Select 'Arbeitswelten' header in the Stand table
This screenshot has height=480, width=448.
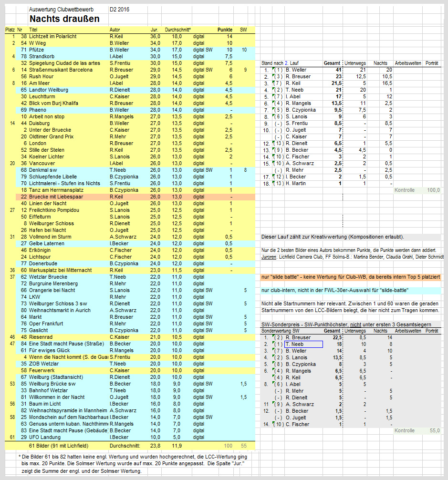408,63
